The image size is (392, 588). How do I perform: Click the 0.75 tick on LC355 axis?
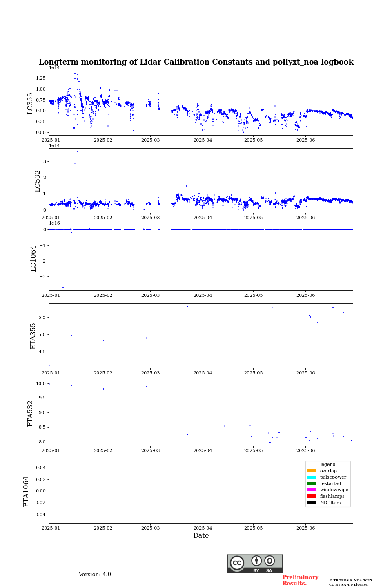point(41,100)
